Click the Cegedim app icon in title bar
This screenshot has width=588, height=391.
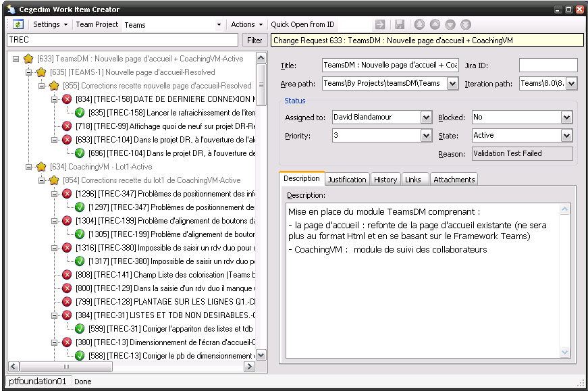11,9
